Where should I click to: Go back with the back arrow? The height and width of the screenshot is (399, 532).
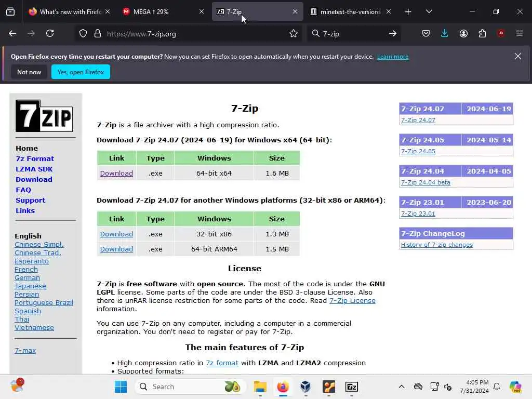12,33
